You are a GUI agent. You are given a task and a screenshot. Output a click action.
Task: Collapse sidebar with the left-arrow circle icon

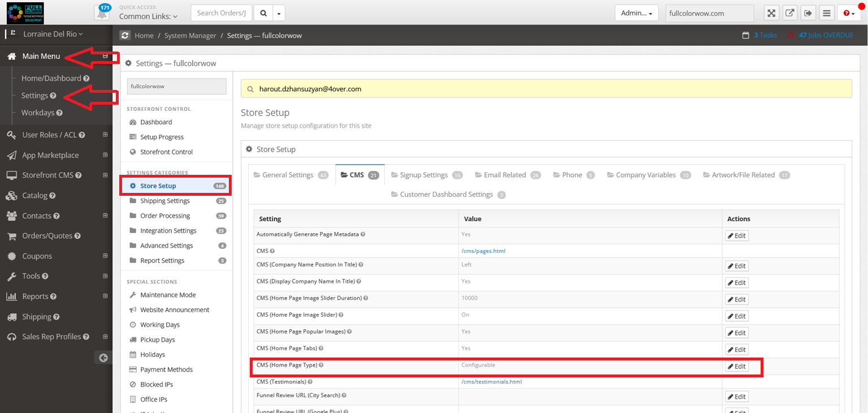(103, 357)
